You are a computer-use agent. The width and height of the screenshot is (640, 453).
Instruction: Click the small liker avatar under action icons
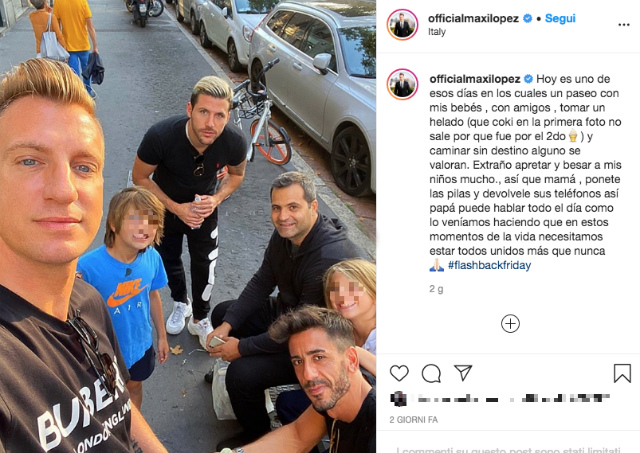[x=398, y=398]
